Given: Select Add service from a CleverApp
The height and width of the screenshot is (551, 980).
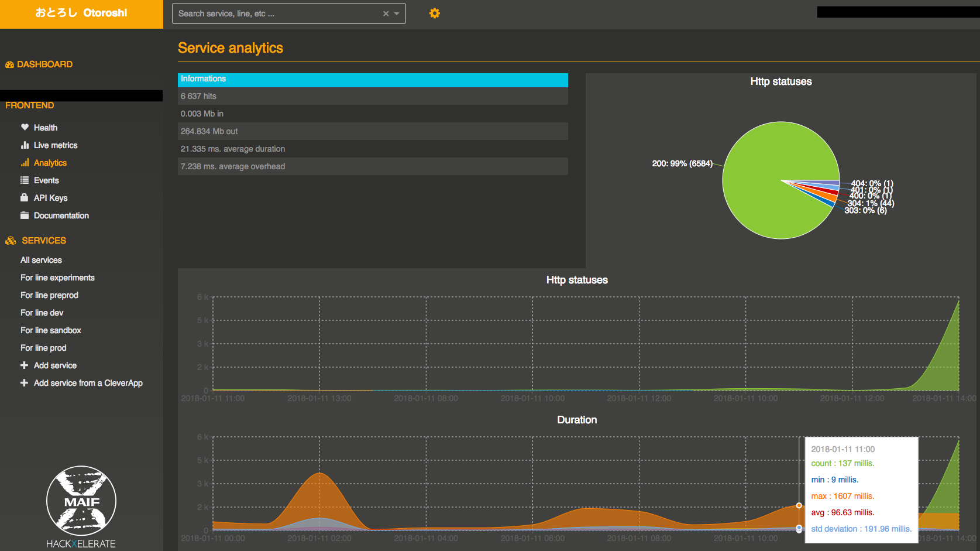Looking at the screenshot, I should click(88, 383).
